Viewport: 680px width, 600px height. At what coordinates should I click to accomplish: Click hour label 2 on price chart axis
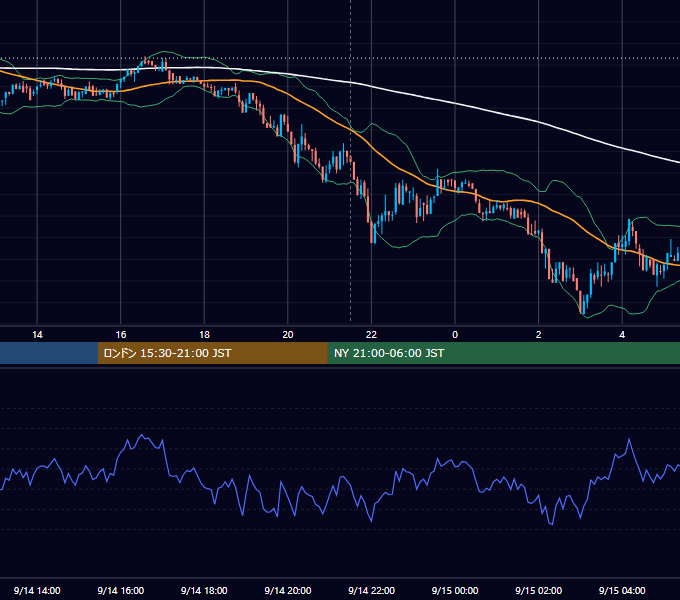(539, 335)
